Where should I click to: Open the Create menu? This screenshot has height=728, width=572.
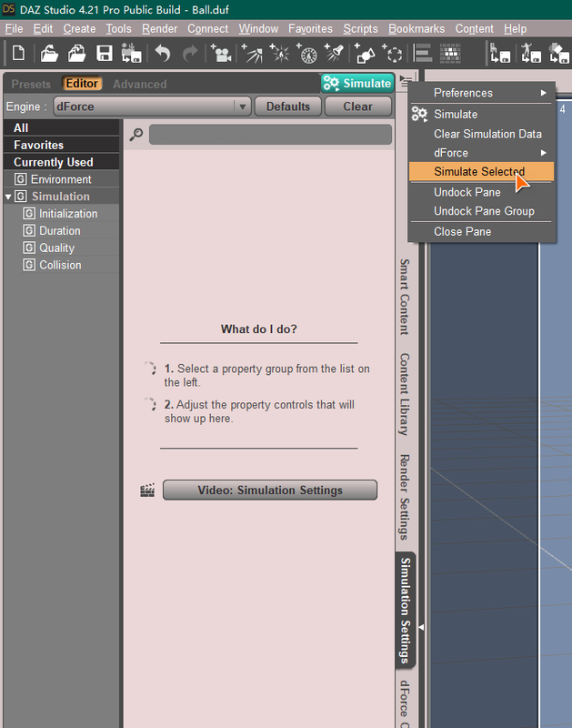79,29
